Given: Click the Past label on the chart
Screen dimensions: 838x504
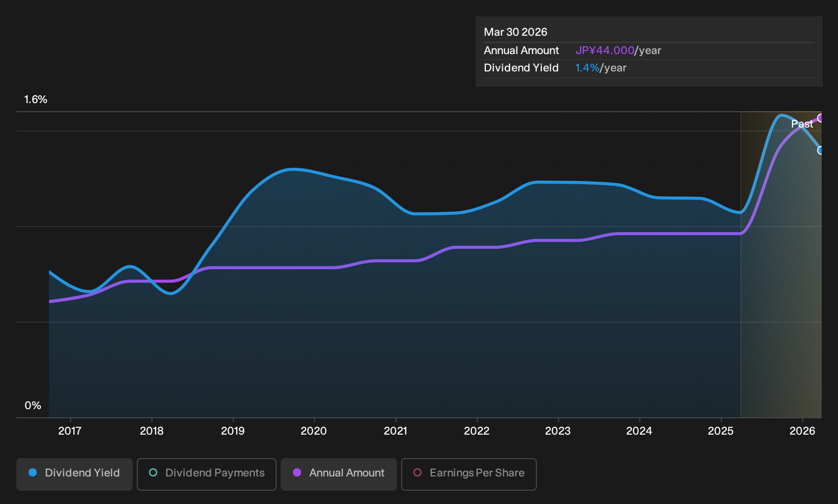Looking at the screenshot, I should (x=802, y=124).
